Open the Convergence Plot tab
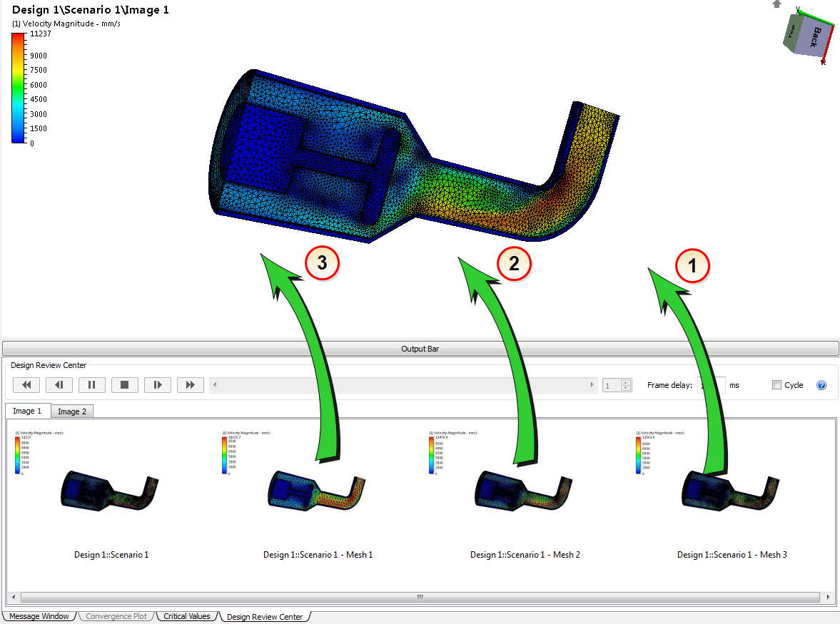This screenshot has height=624, width=840. pos(116,616)
